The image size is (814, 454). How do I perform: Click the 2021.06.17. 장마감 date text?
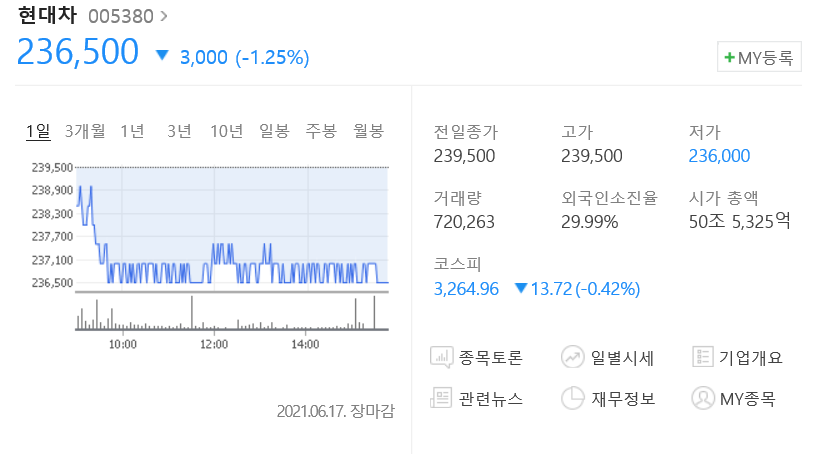click(x=335, y=411)
